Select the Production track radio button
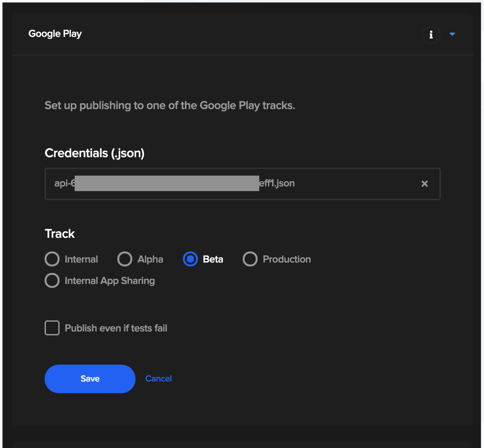The image size is (484, 448). coord(250,259)
